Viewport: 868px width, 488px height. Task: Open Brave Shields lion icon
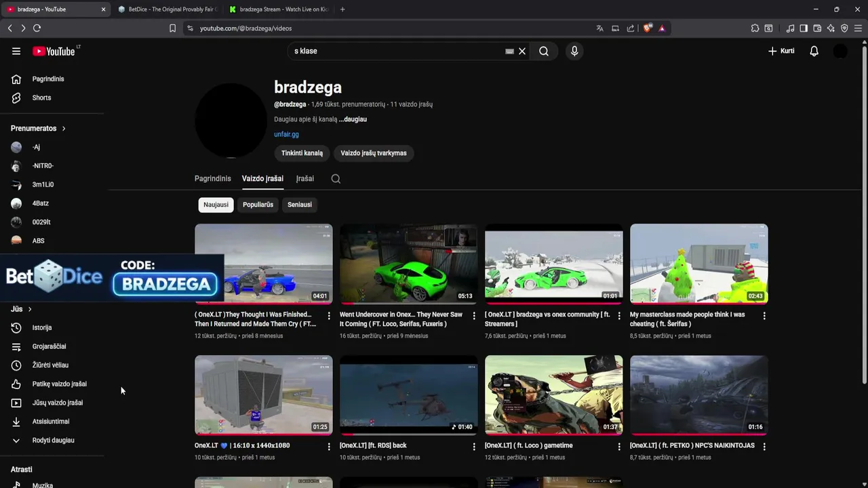(x=648, y=28)
